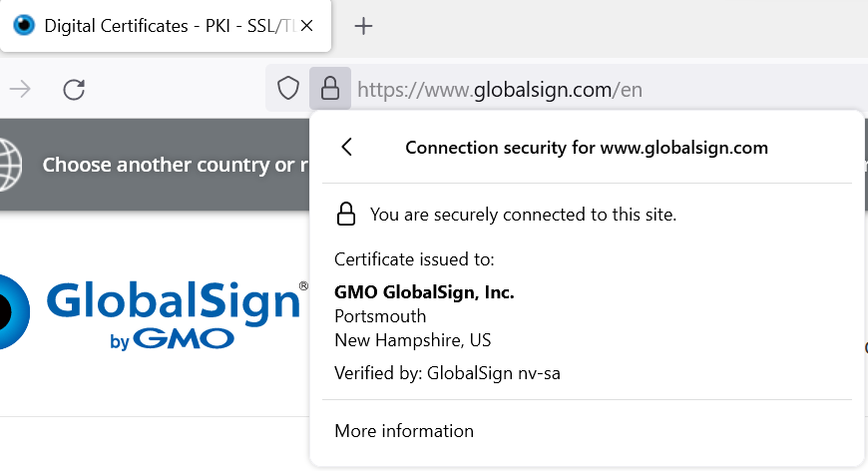Open More information about the connection
868x471 pixels.
pos(404,431)
